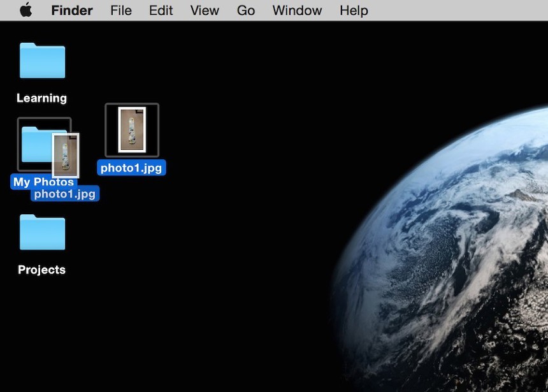Click the photo thumbnail overlapping My Photos folder
The height and width of the screenshot is (392, 548).
(x=66, y=155)
